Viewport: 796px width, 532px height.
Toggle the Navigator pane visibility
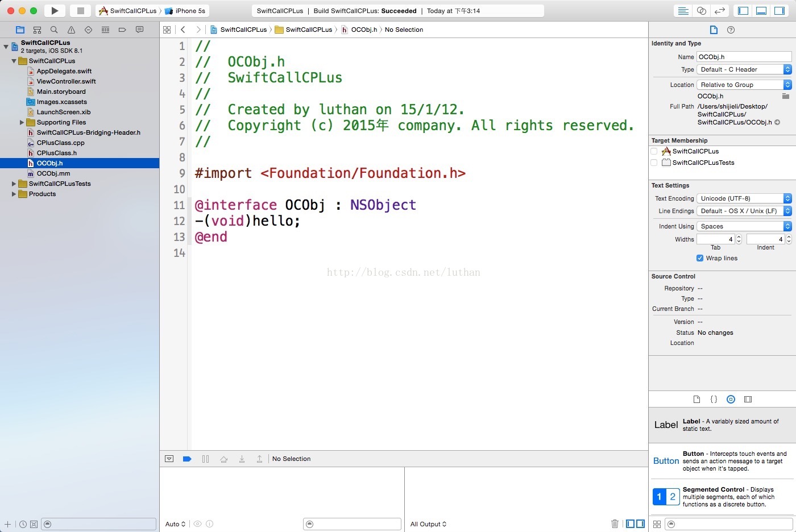coord(743,11)
